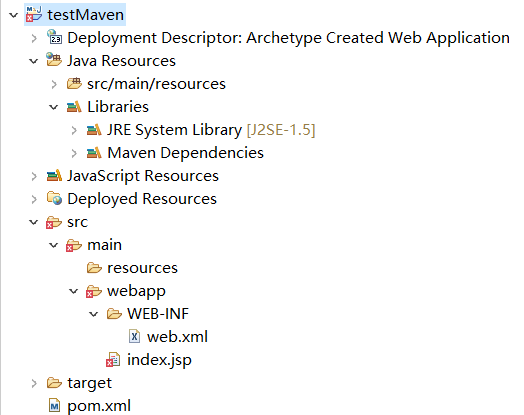Select the src folder label

[78, 222]
